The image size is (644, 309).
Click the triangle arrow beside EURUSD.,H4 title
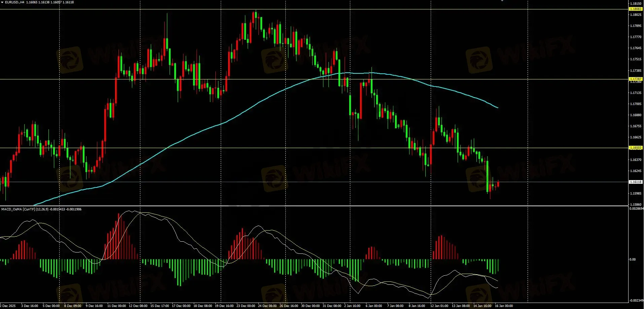tap(2, 2)
